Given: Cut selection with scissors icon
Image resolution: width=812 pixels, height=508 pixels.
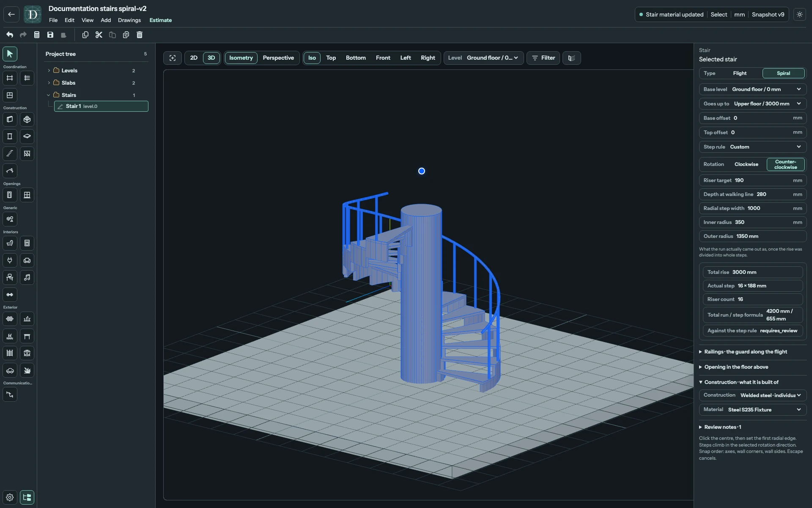Looking at the screenshot, I should (99, 35).
